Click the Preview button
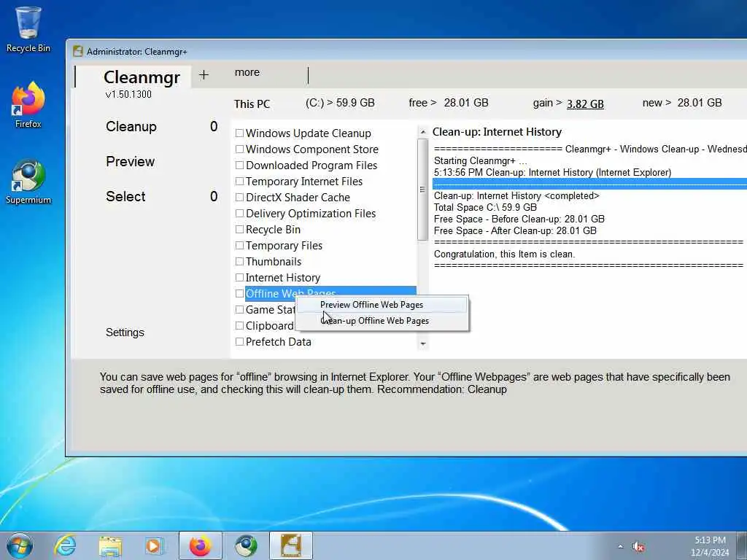 pyautogui.click(x=130, y=162)
